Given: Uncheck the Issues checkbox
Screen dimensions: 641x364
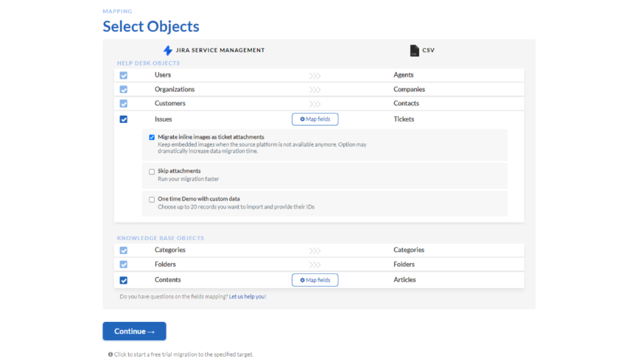Looking at the screenshot, I should [x=124, y=119].
